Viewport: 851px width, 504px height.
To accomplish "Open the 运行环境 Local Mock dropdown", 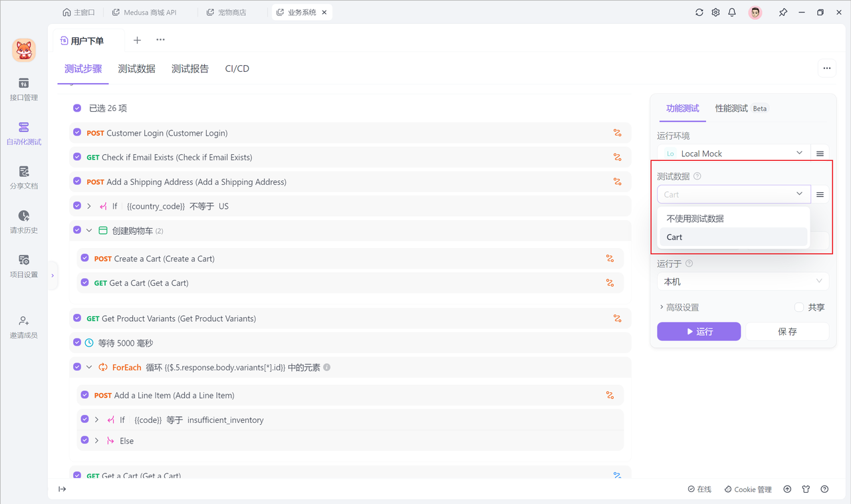I will [734, 154].
